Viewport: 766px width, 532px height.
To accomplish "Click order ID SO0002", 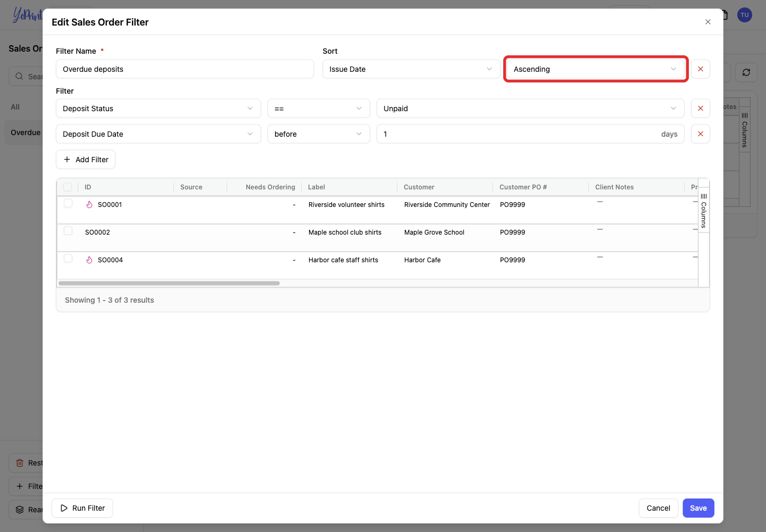I will click(x=97, y=232).
